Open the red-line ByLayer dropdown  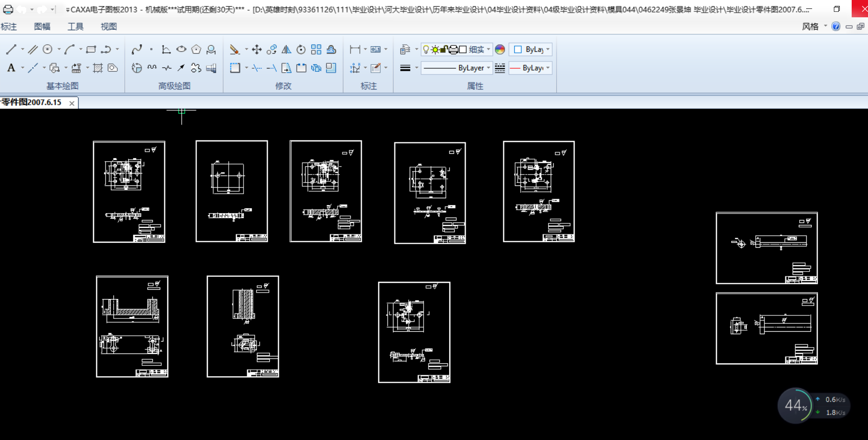[530, 68]
